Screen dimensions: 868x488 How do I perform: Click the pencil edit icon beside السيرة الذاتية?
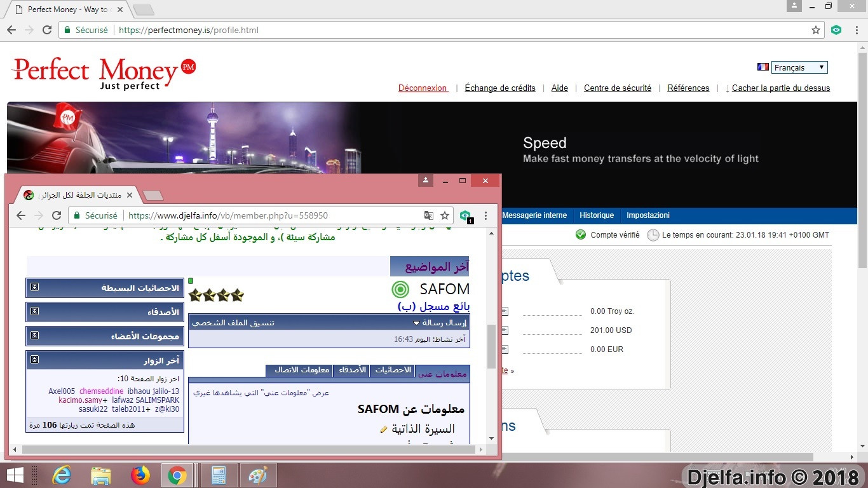point(383,430)
